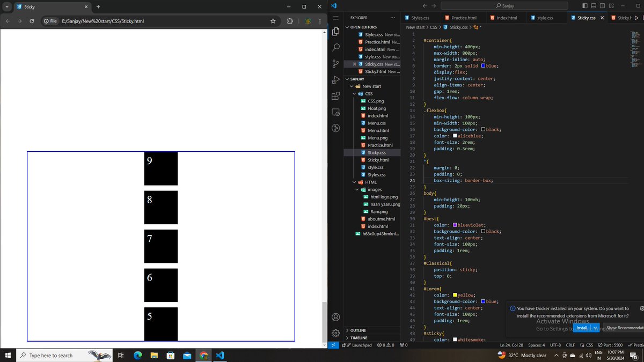Open the Remote Explorer icon in the activity bar
Screen dimensions: 644x362
point(336,112)
